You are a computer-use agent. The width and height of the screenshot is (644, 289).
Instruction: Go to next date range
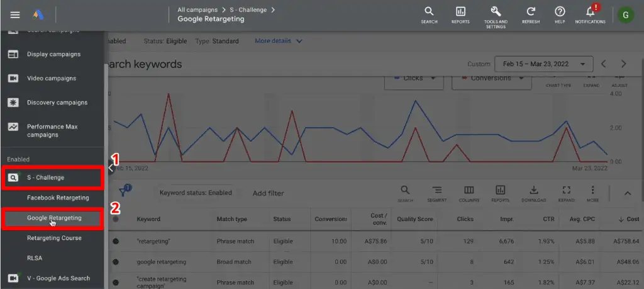pos(623,64)
